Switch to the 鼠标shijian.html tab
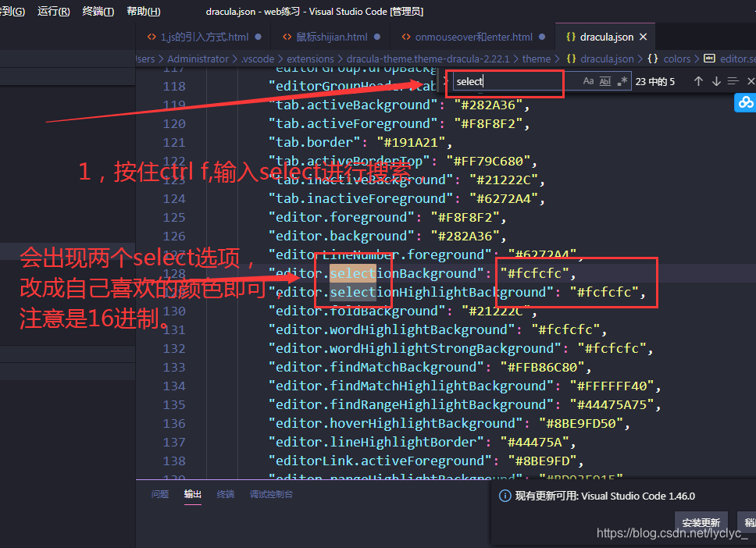The height and width of the screenshot is (548, 756). [x=331, y=37]
